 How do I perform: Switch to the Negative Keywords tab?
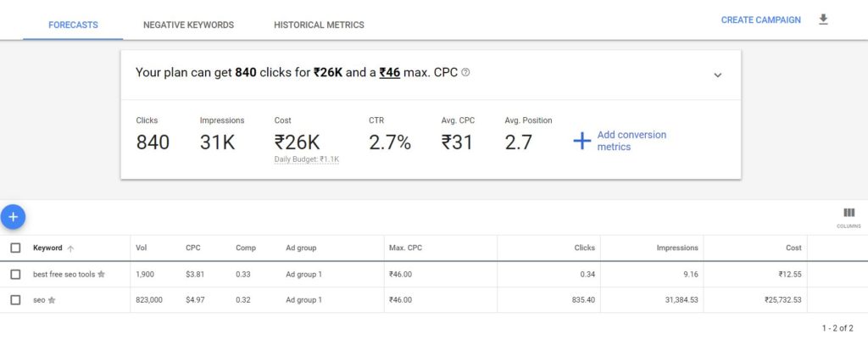point(188,25)
